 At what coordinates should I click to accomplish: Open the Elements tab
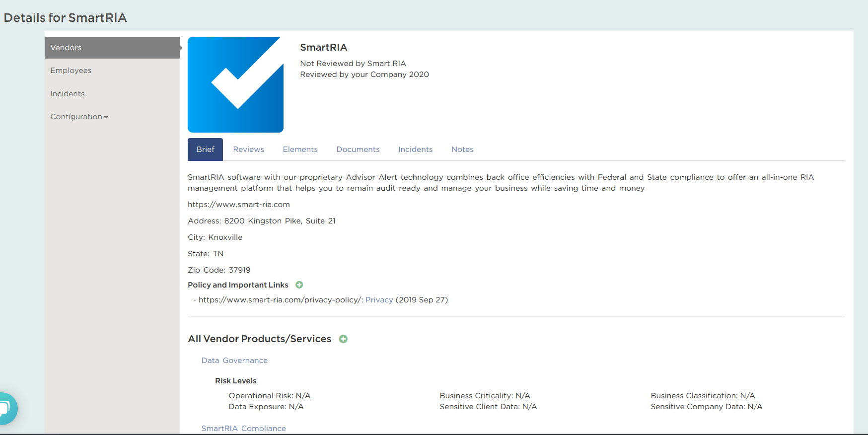click(x=300, y=149)
